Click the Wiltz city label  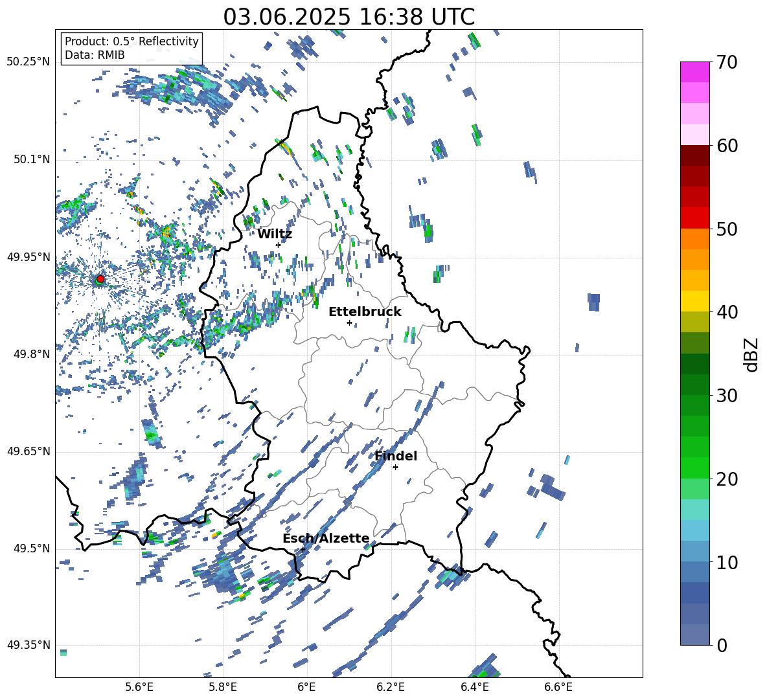(275, 234)
